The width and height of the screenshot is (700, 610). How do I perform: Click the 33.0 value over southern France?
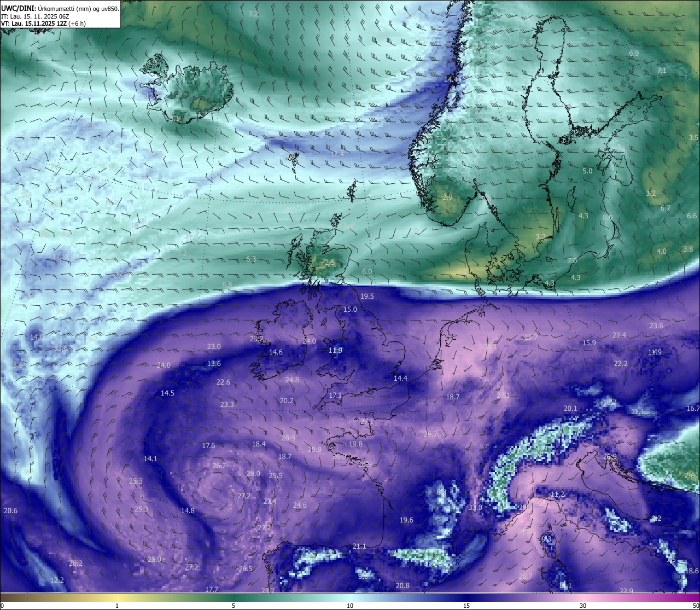[475, 507]
